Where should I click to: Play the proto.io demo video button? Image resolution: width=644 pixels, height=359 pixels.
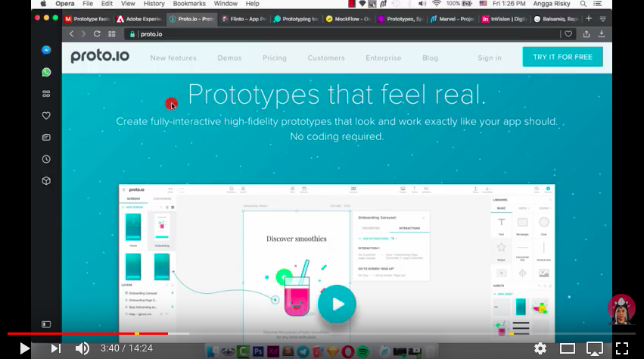(337, 304)
